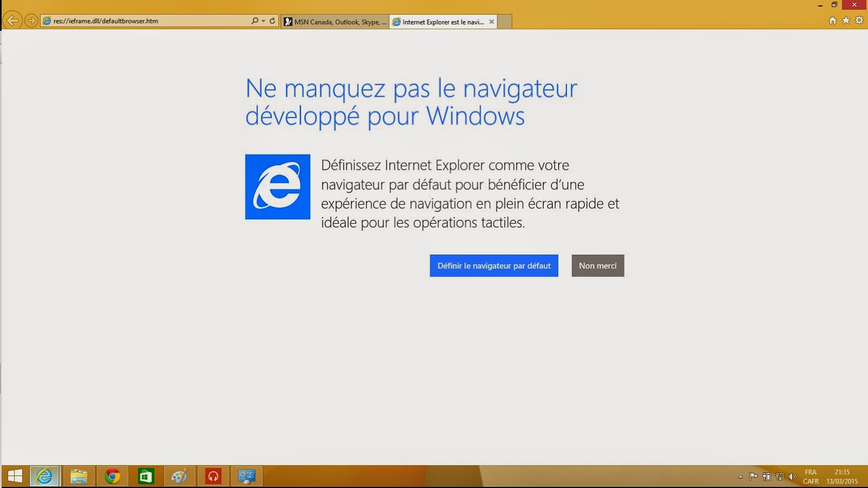
Task: Click the Internet Explorer taskbar icon
Action: (44, 477)
